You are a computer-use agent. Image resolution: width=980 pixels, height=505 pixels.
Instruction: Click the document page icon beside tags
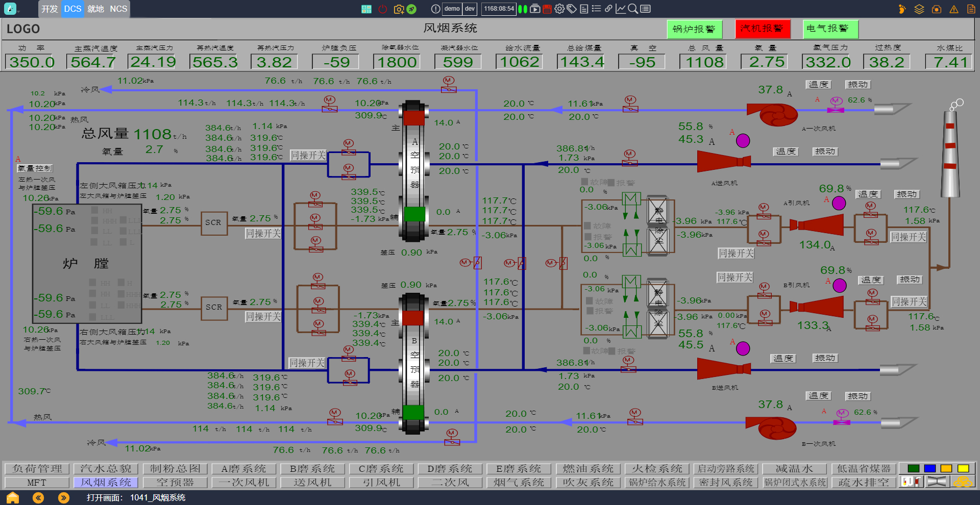tap(584, 9)
